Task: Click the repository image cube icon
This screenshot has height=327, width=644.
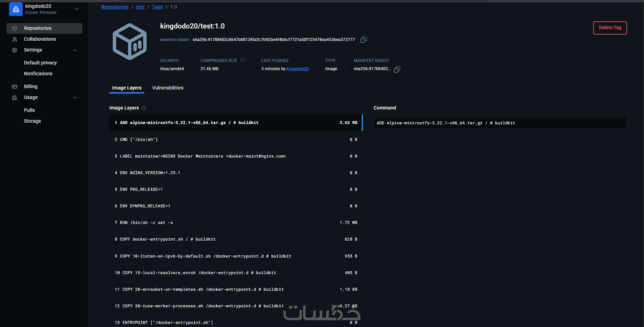Action: click(130, 42)
